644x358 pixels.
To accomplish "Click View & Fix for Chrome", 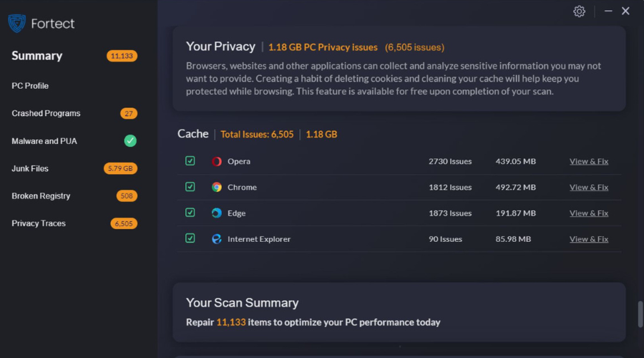I will coord(589,188).
